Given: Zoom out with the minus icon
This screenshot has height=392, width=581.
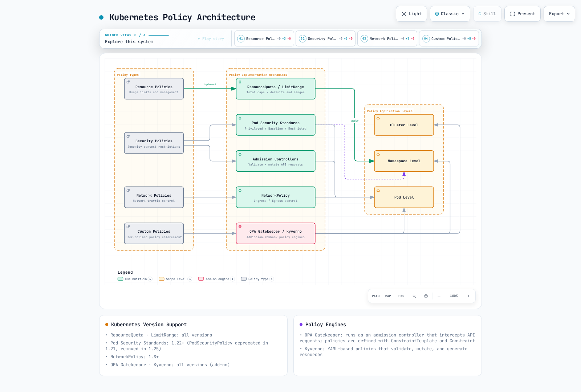Looking at the screenshot, I should [x=439, y=296].
